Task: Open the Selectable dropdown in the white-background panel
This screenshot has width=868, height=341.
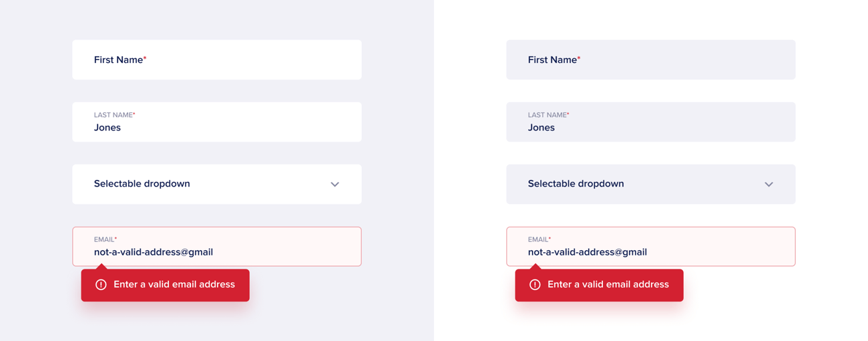Action: tap(650, 184)
